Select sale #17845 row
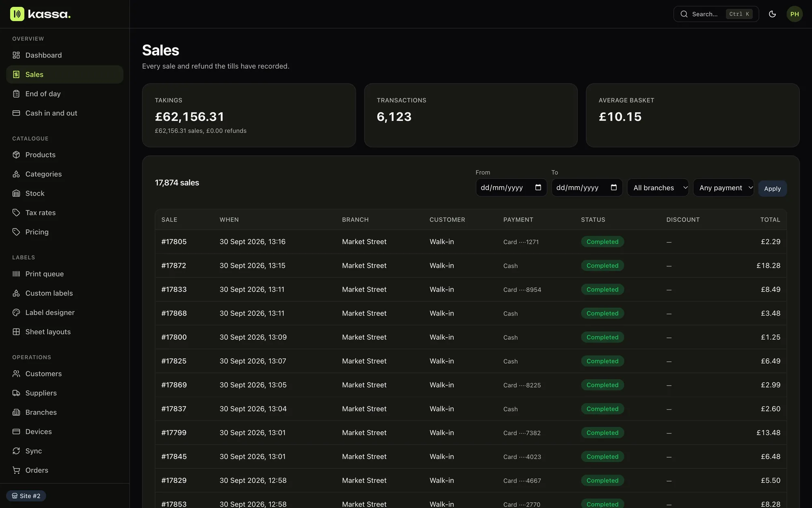The height and width of the screenshot is (508, 812). (x=471, y=457)
